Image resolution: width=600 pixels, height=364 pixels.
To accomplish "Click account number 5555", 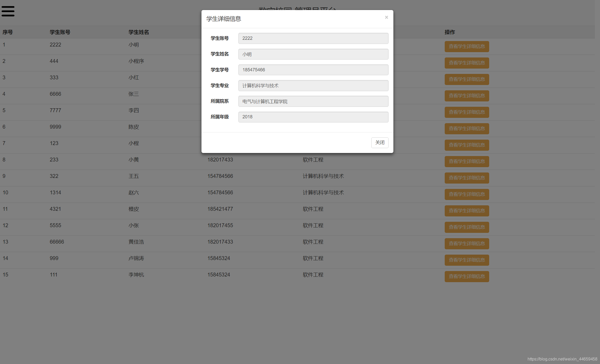I will pos(55,225).
